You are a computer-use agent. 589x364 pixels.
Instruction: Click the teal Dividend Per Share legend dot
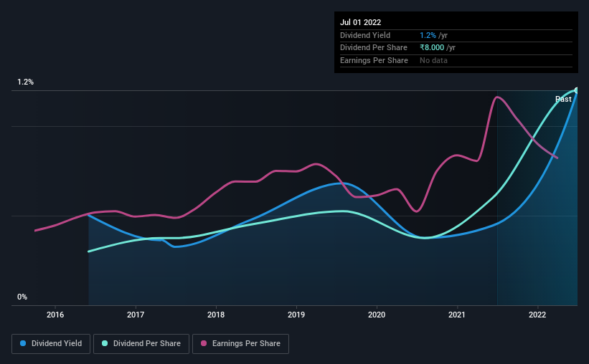(105, 343)
